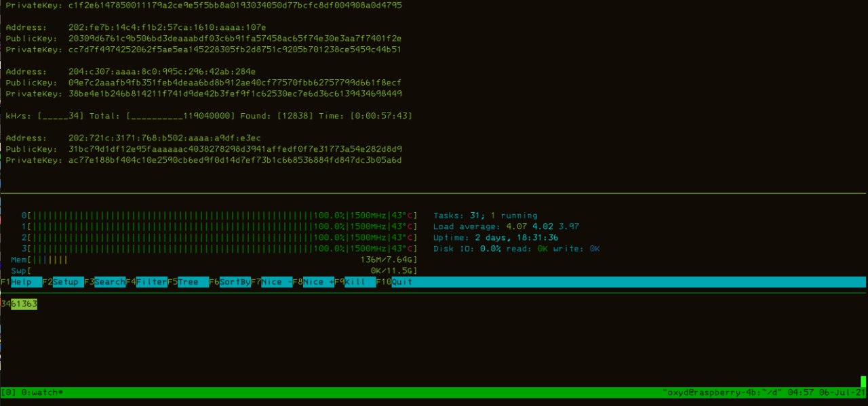Select the tmux window tab 0:watch*
The width and height of the screenshot is (868, 406).
pyautogui.click(x=43, y=392)
